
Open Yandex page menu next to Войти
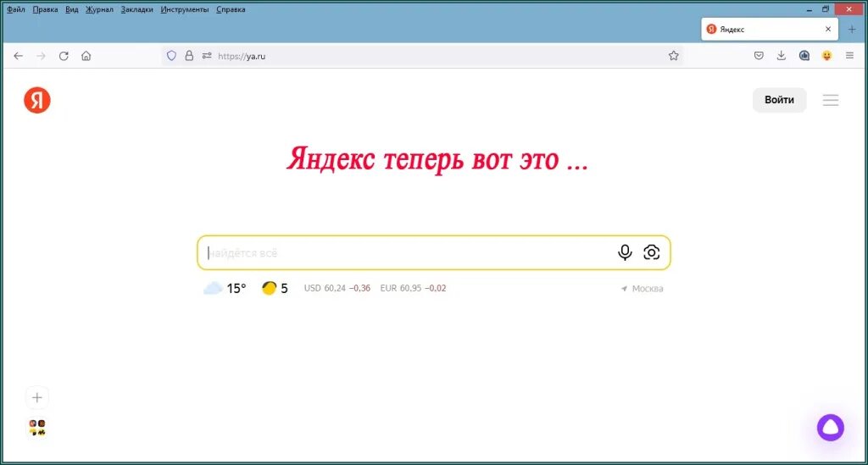831,100
